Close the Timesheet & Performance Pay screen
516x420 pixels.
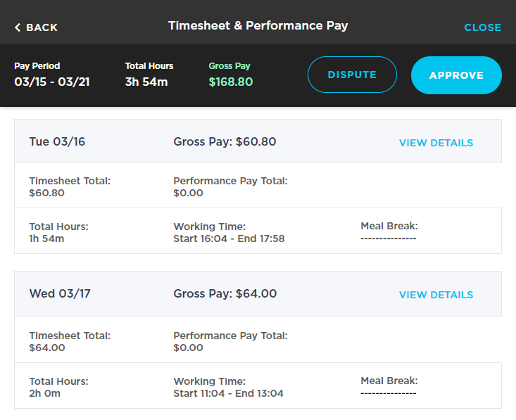pos(482,27)
